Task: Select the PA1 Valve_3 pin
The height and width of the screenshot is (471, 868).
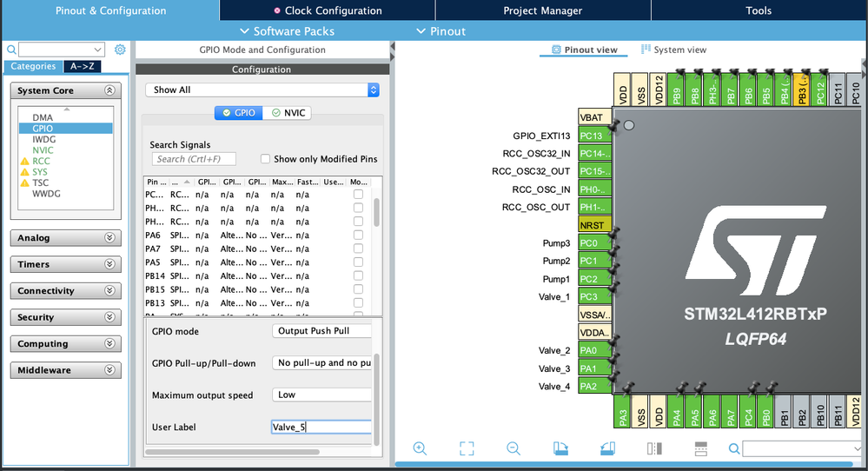Action: point(594,368)
